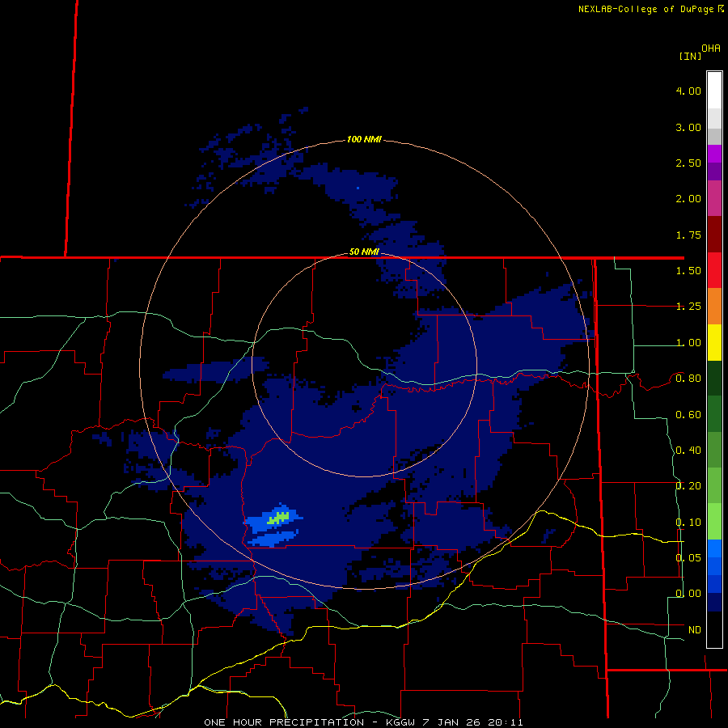The image size is (728, 728).
Task: Click the 1.00 legend value
Action: pos(688,343)
